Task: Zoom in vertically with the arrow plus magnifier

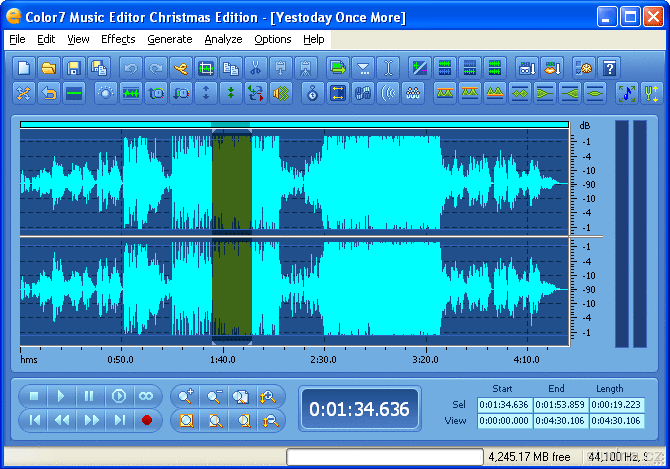Action: coord(268,396)
